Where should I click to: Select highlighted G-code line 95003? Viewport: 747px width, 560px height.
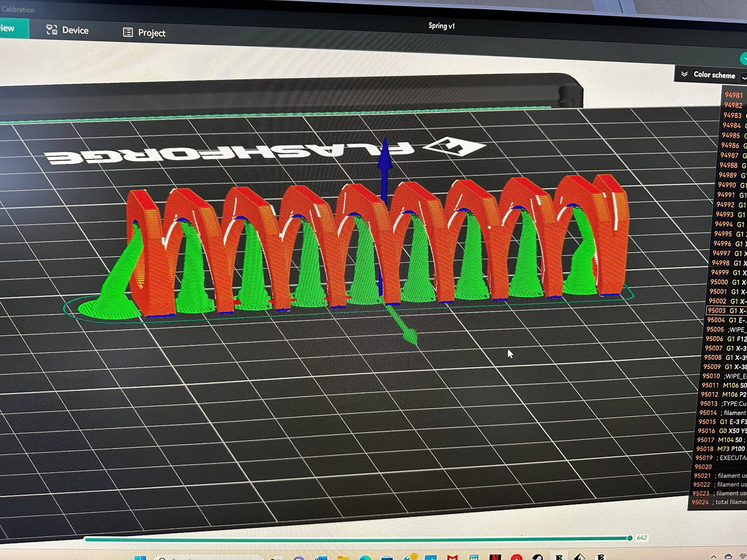coord(726,311)
